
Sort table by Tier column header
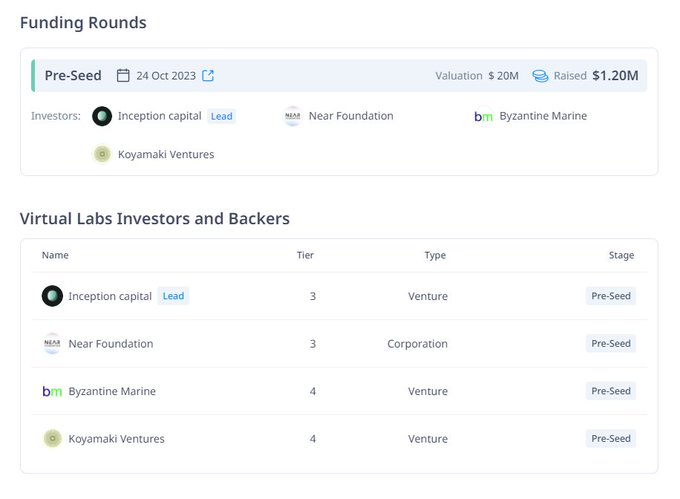(x=305, y=255)
